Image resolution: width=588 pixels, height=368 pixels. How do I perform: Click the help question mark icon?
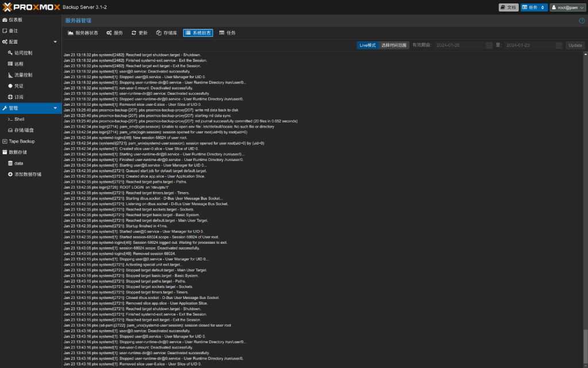coord(582,20)
